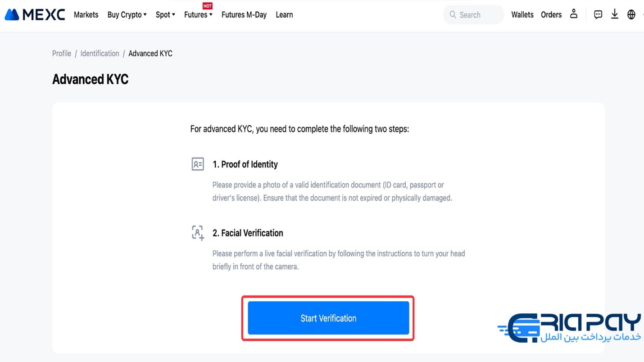
Task: Open the Wallets link
Action: click(522, 15)
